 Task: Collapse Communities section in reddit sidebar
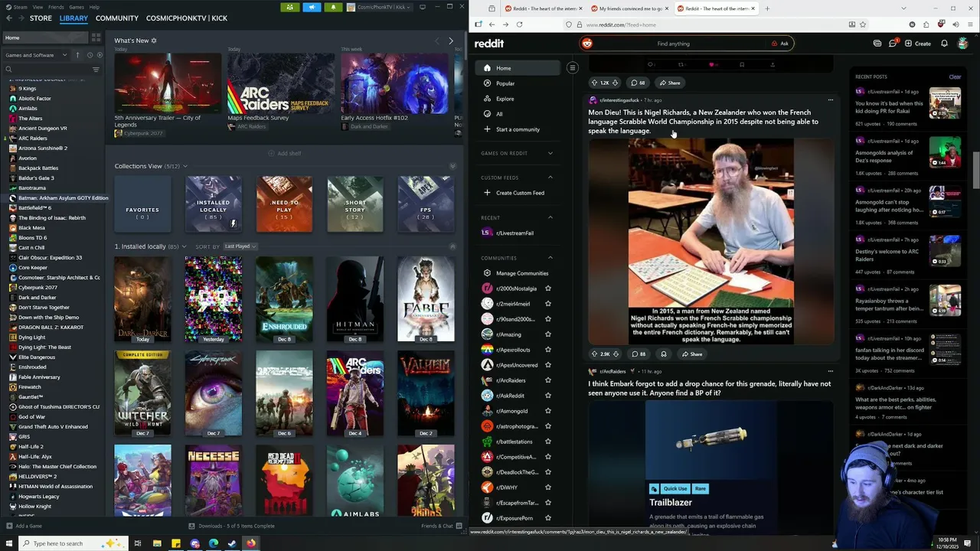tap(550, 258)
